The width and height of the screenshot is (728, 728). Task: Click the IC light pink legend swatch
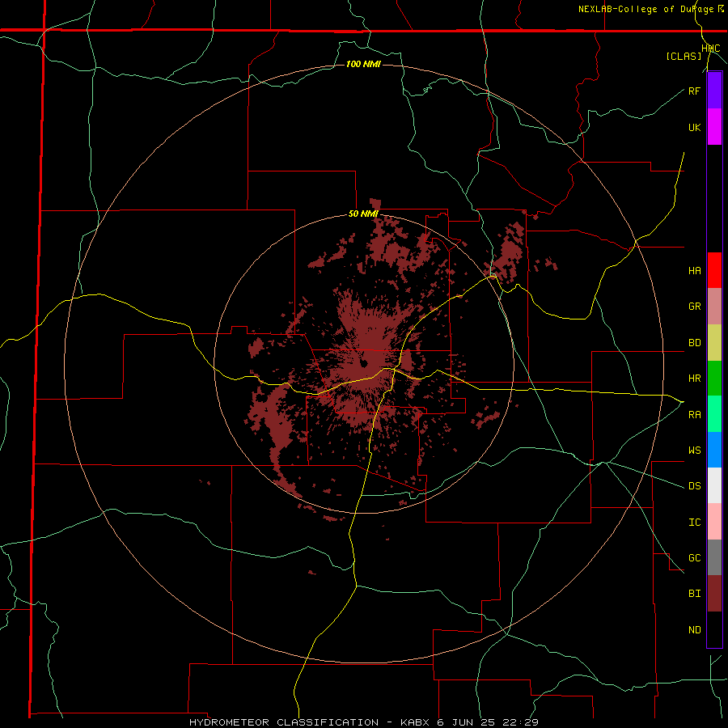coord(714,522)
